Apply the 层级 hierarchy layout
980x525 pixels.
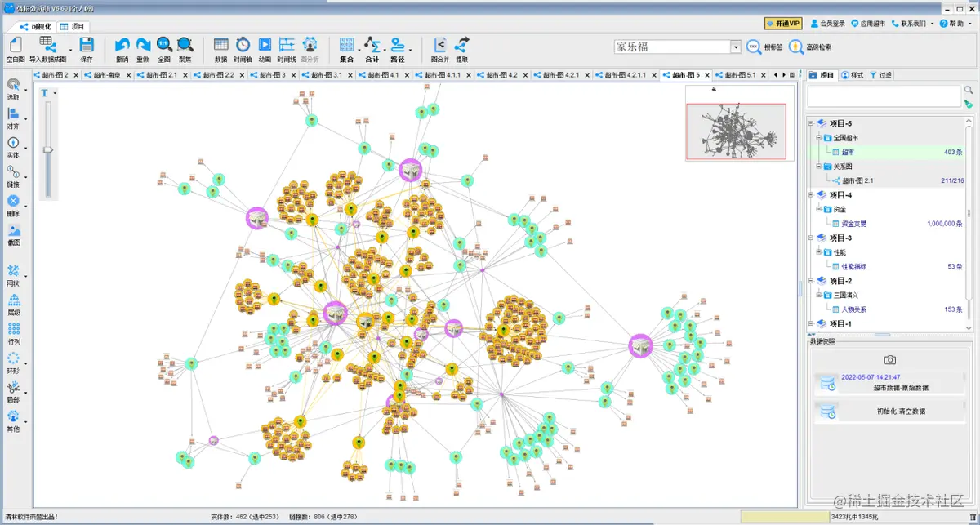coord(13,300)
